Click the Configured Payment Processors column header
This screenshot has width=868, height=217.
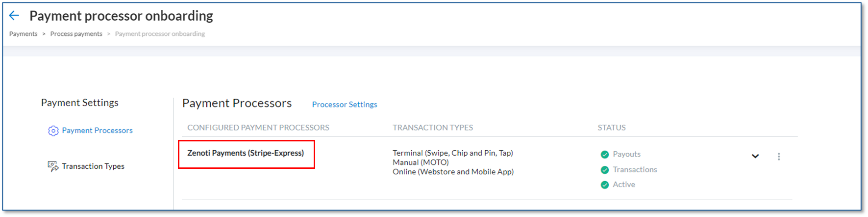(x=258, y=128)
